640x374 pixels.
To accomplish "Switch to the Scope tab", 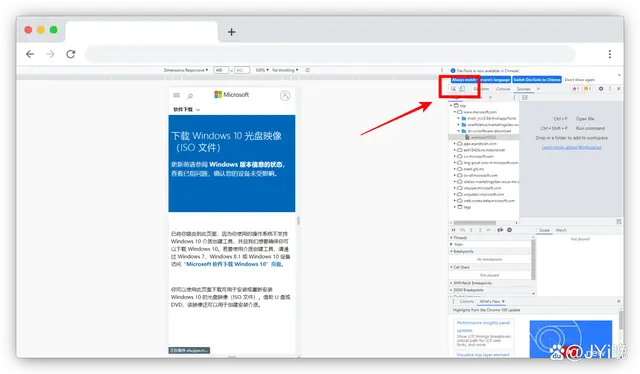I will [x=544, y=230].
